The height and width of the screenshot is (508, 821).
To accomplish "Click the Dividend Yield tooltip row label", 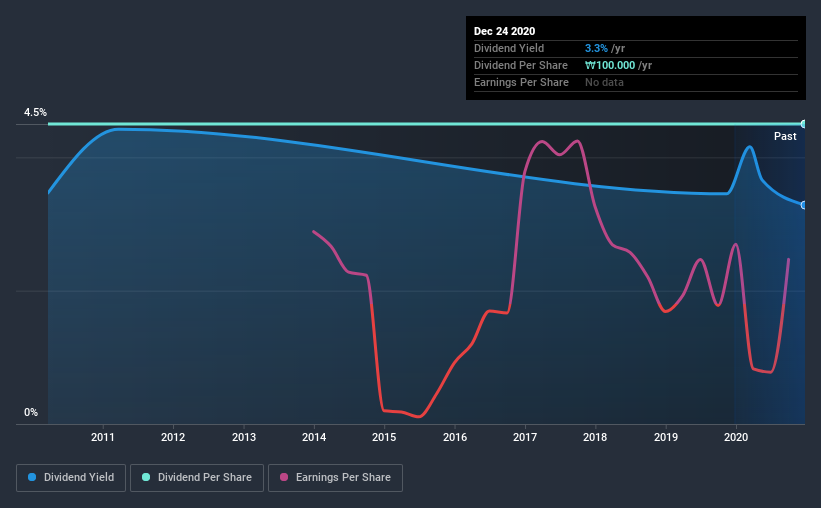I will coord(509,48).
